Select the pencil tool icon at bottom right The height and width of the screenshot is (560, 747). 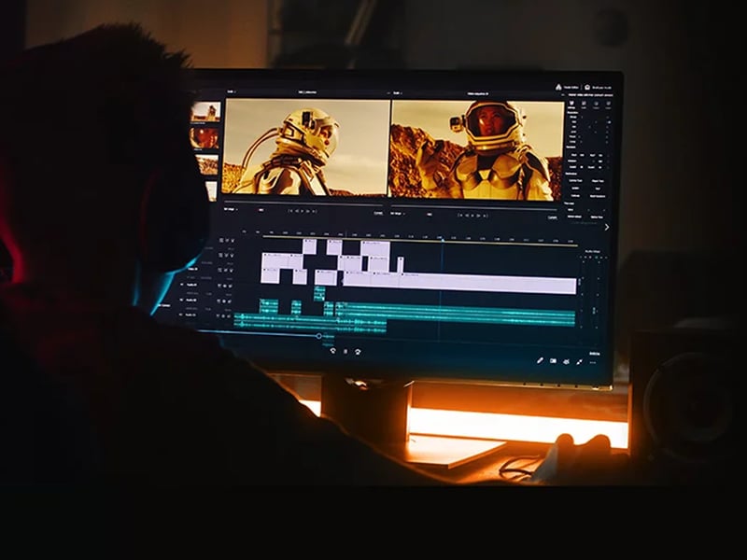point(540,360)
